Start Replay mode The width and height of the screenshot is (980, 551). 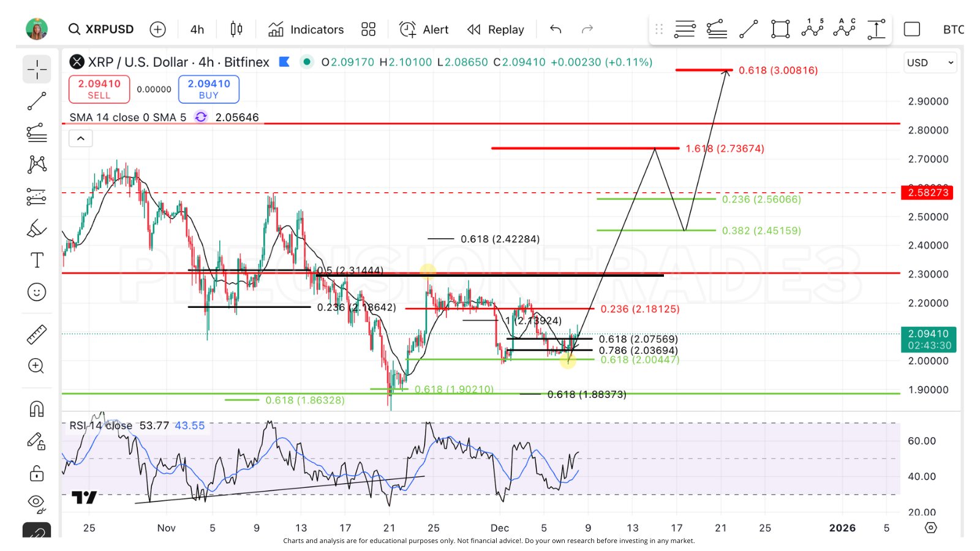495,29
